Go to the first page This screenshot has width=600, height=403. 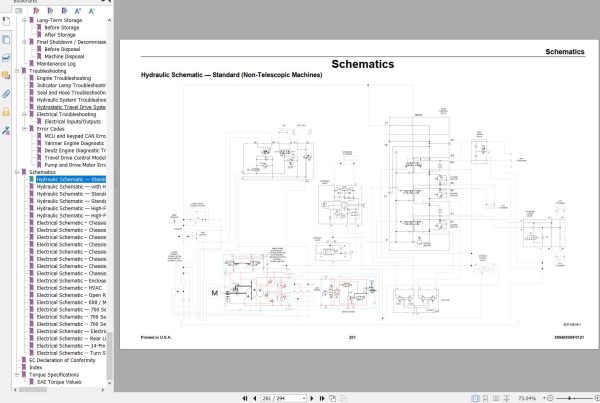coord(245,398)
